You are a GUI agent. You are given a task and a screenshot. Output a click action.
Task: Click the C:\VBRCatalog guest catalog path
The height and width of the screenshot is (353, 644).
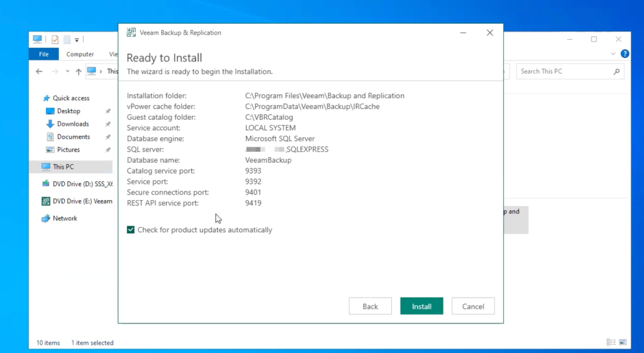(269, 117)
